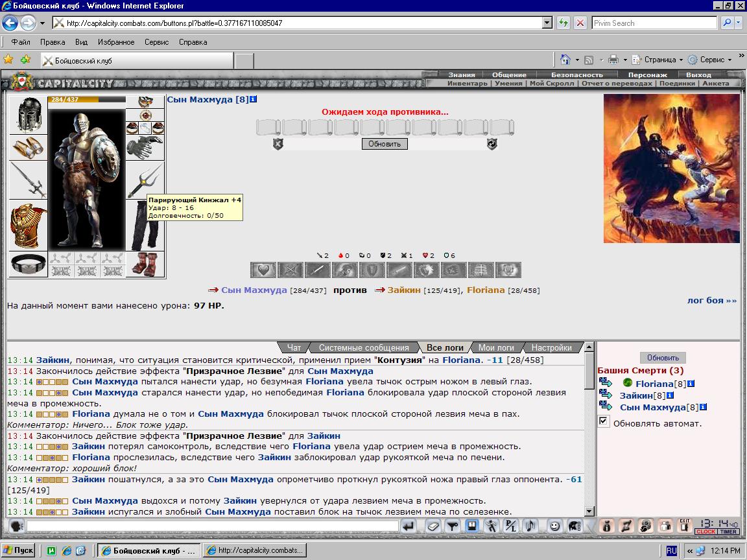Click the filter funnel icon in chat bar
This screenshot has height=560, width=747.
(x=453, y=526)
